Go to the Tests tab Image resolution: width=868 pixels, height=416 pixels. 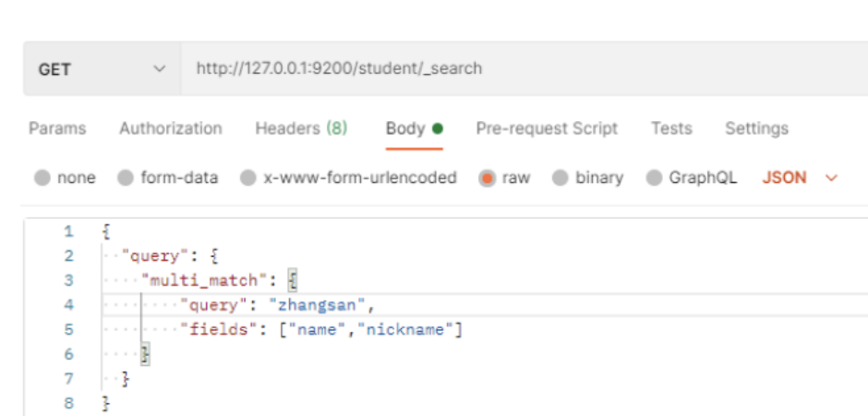(671, 128)
